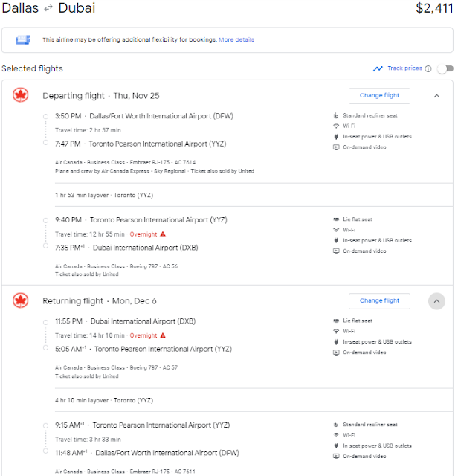Select the Departing flight Thu, Nov 25 header
458x476 pixels.
pyautogui.click(x=101, y=96)
